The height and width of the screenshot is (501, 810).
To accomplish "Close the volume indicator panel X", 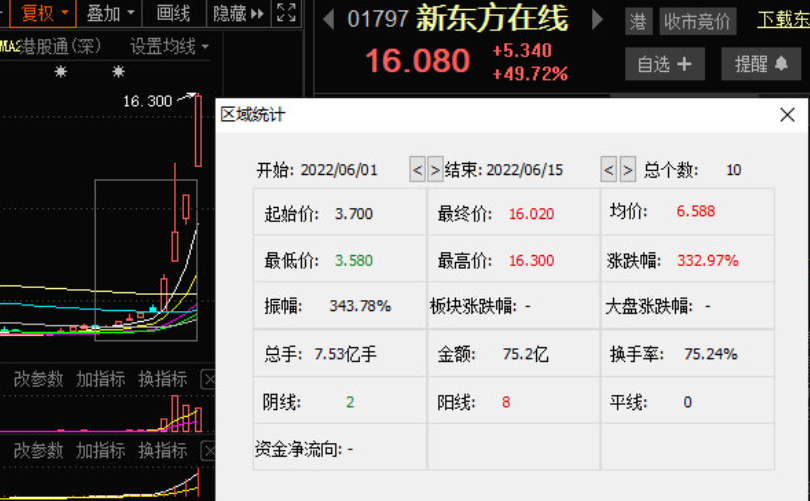I will [x=208, y=380].
